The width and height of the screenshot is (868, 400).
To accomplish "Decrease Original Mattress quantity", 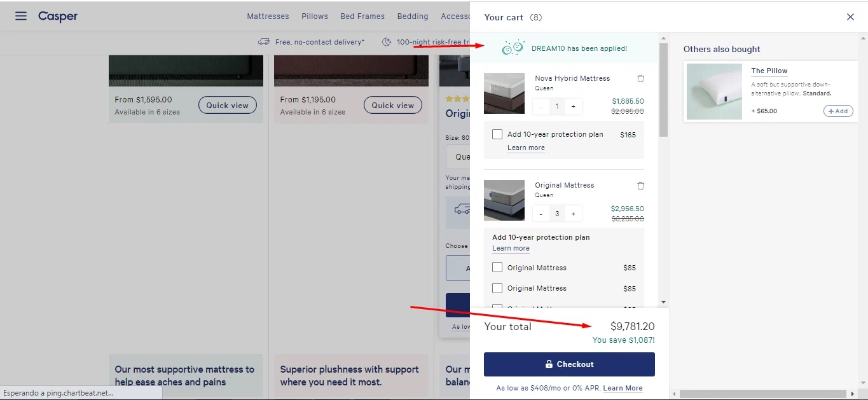I will 541,214.
